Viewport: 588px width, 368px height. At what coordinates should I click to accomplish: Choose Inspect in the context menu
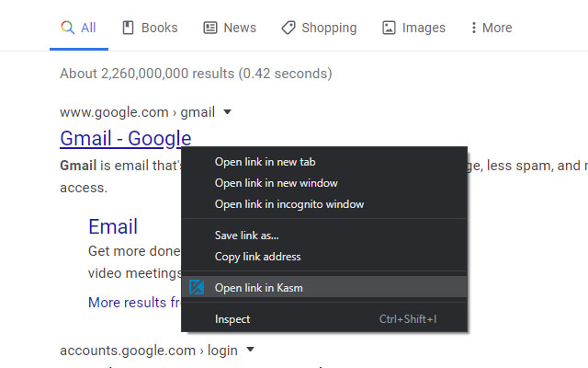click(x=232, y=319)
